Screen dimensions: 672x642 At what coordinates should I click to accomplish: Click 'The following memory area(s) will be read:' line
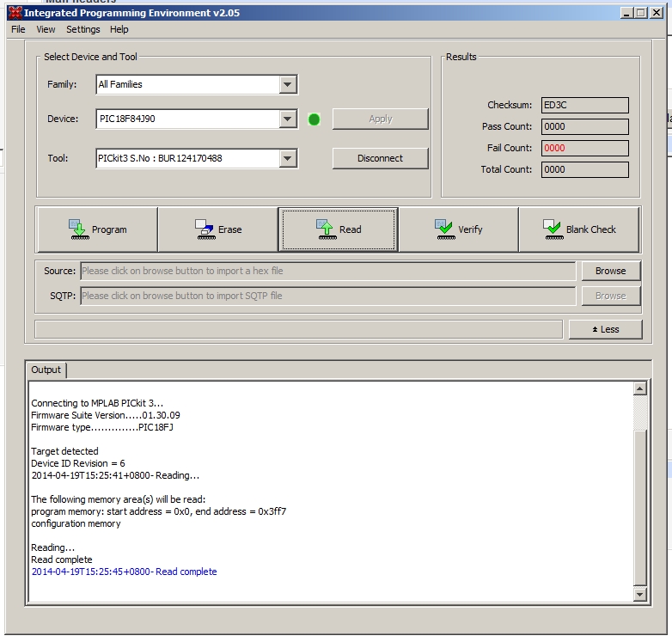119,499
